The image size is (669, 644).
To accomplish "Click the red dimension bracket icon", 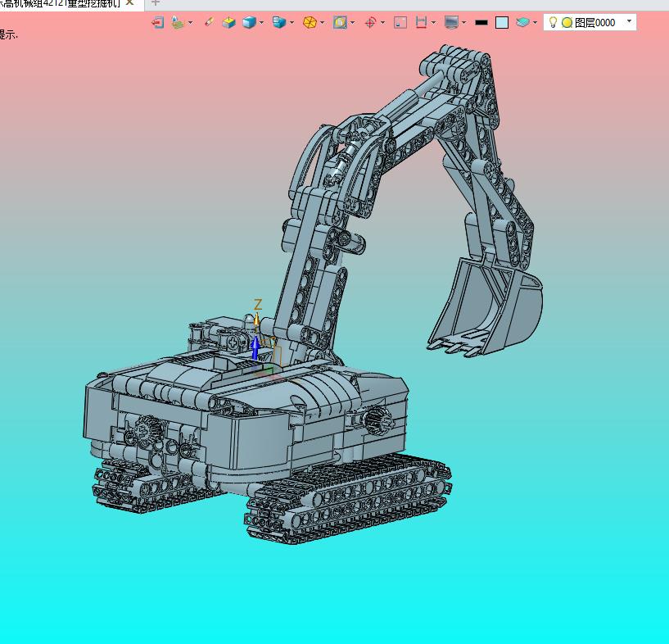I will point(421,23).
